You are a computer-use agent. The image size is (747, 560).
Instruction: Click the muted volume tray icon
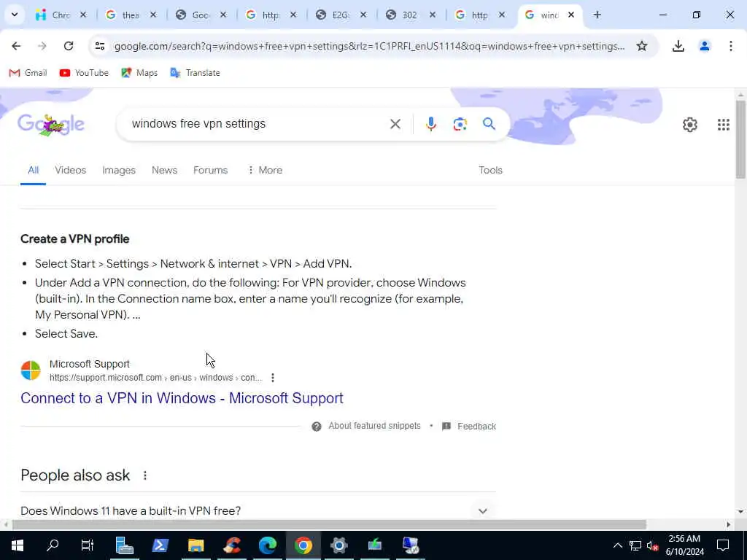(x=652, y=545)
